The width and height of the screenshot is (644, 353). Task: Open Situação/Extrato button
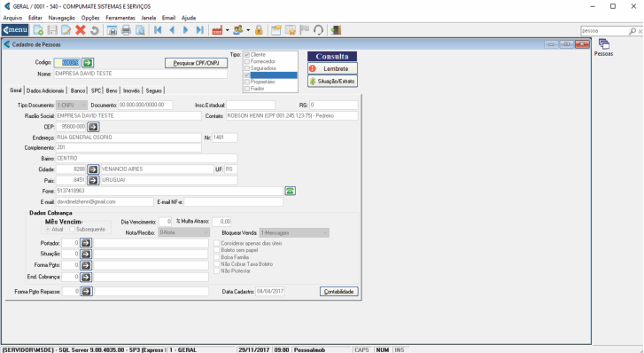[332, 82]
